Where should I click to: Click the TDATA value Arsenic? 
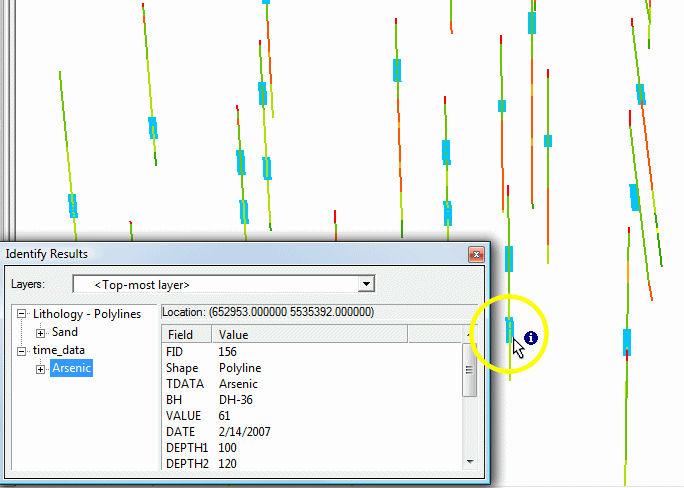coord(238,384)
